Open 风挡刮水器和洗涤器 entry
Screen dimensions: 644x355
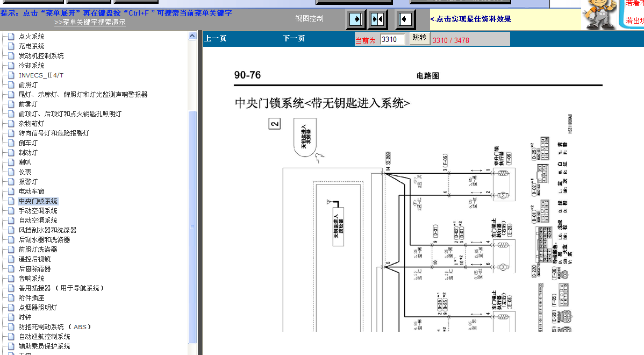point(47,230)
